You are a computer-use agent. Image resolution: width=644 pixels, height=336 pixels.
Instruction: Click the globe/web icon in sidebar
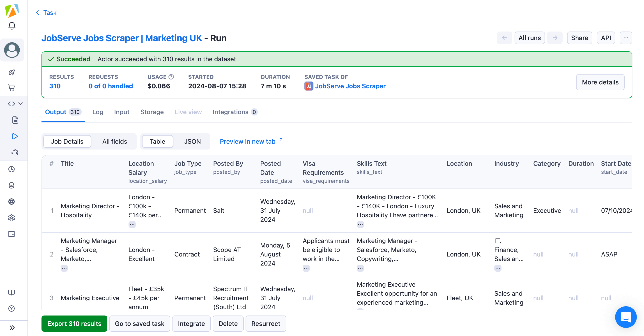[x=11, y=201]
